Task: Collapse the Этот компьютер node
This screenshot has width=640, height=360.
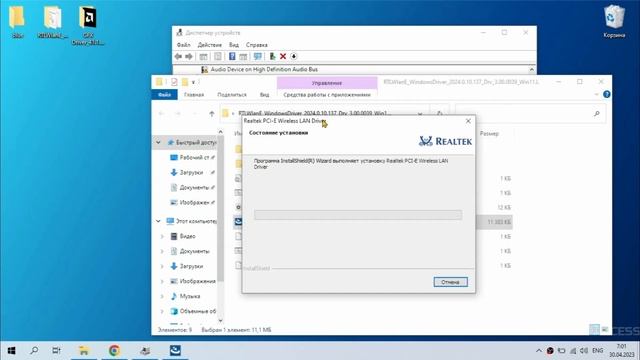Action: click(x=158, y=221)
